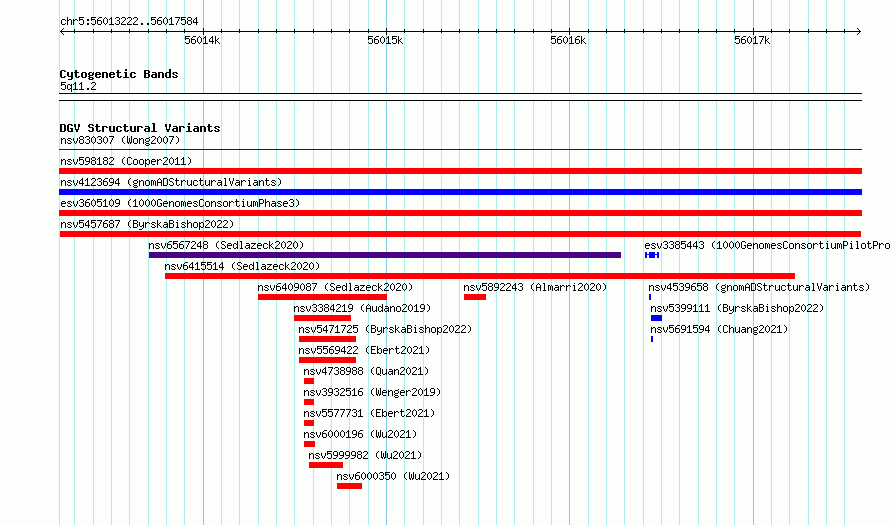Click the Cytogenetic Bands track title

point(119,74)
